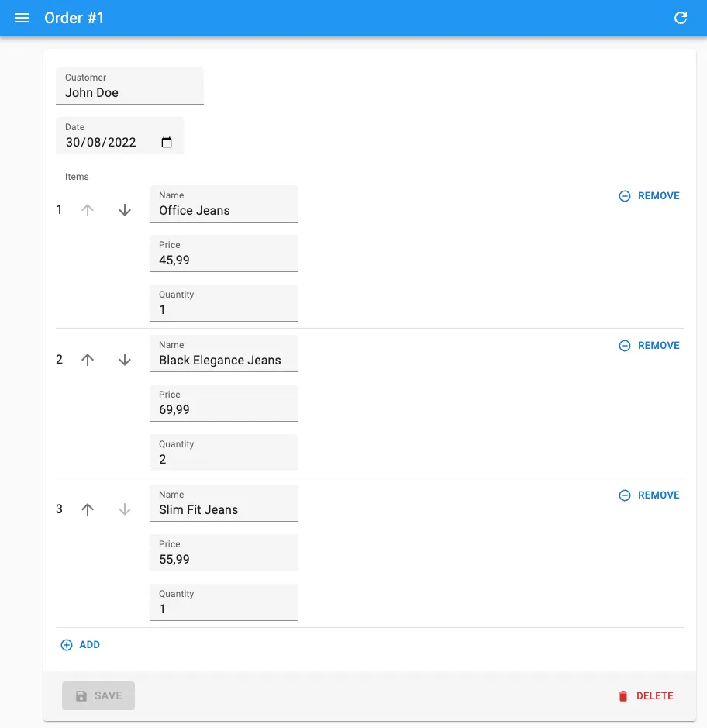
Task: Open the calendar date picker icon
Action: coord(167,143)
